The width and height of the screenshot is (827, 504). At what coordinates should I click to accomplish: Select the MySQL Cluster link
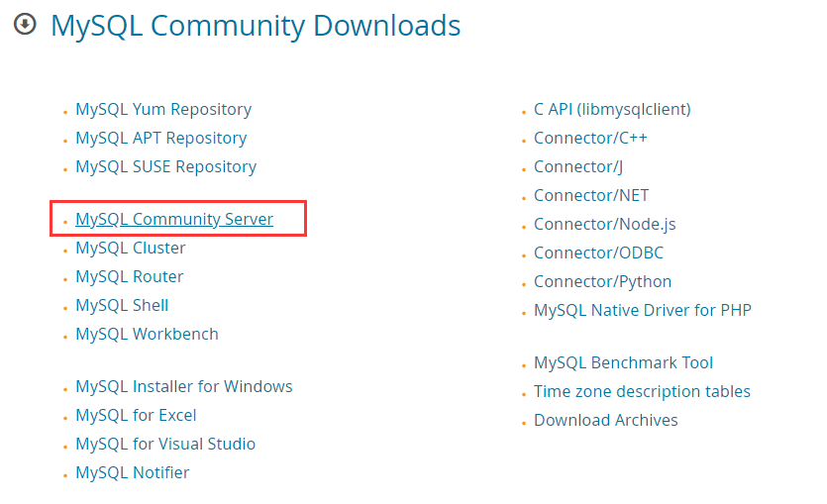click(131, 248)
